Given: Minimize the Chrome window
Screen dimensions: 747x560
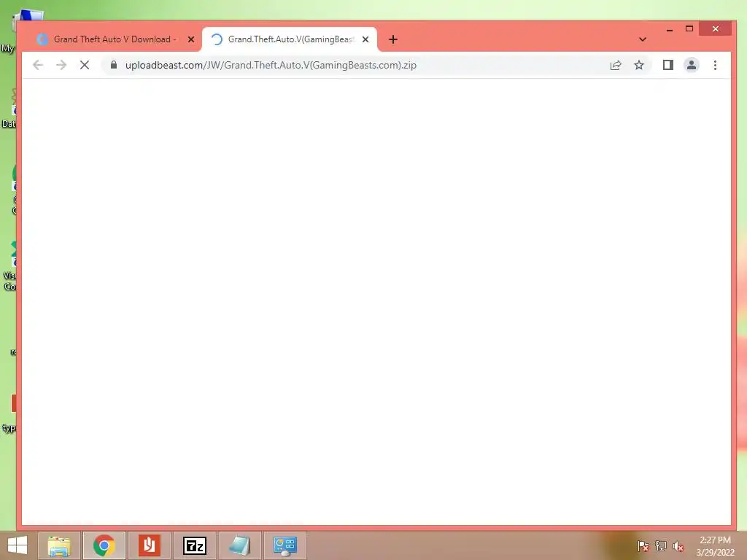Looking at the screenshot, I should tap(670, 29).
